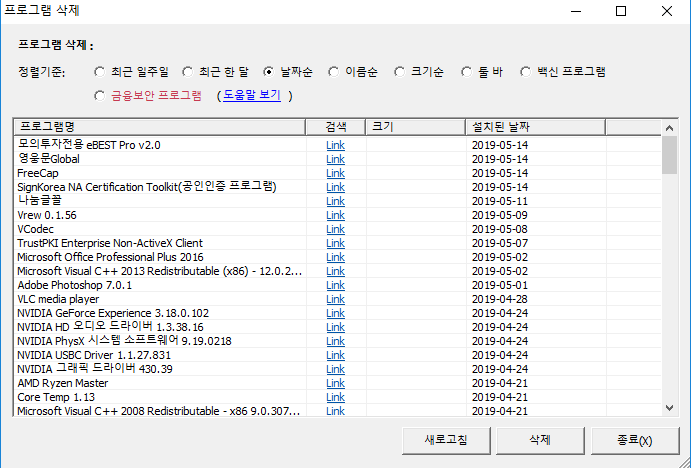This screenshot has height=468, width=691.
Task: Open the Link for 나눔글꼴
Action: 335,201
